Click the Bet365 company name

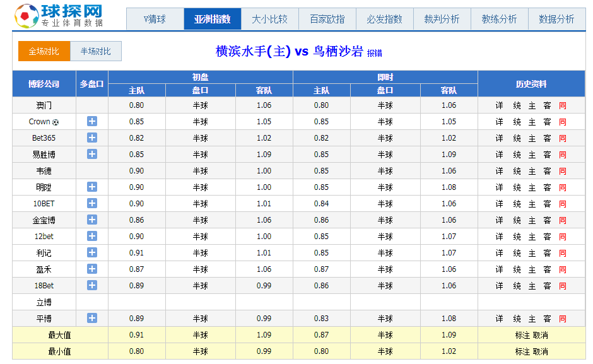point(44,138)
